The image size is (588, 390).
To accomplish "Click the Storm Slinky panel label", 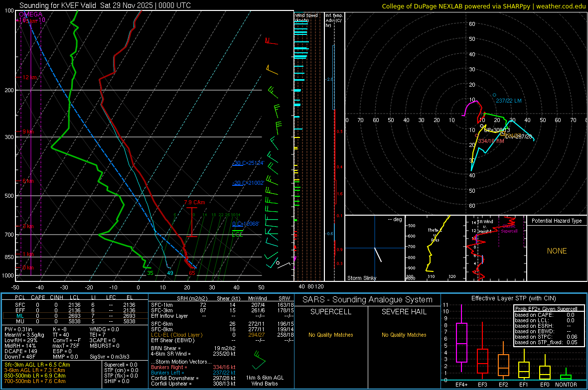I will 361,278.
